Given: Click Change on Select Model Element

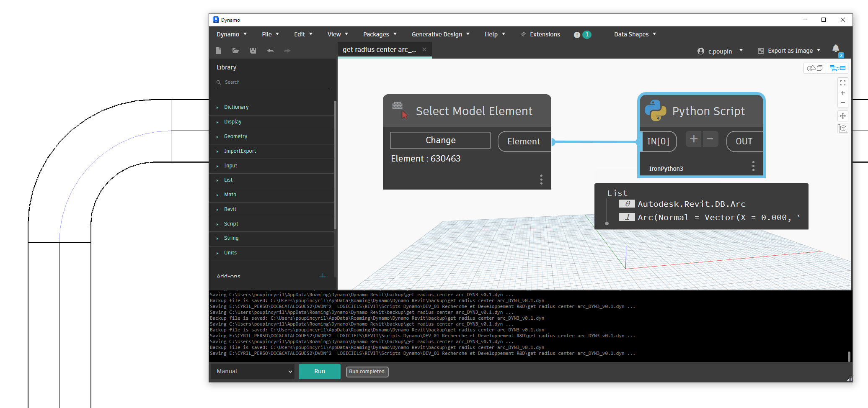Looking at the screenshot, I should click(440, 140).
